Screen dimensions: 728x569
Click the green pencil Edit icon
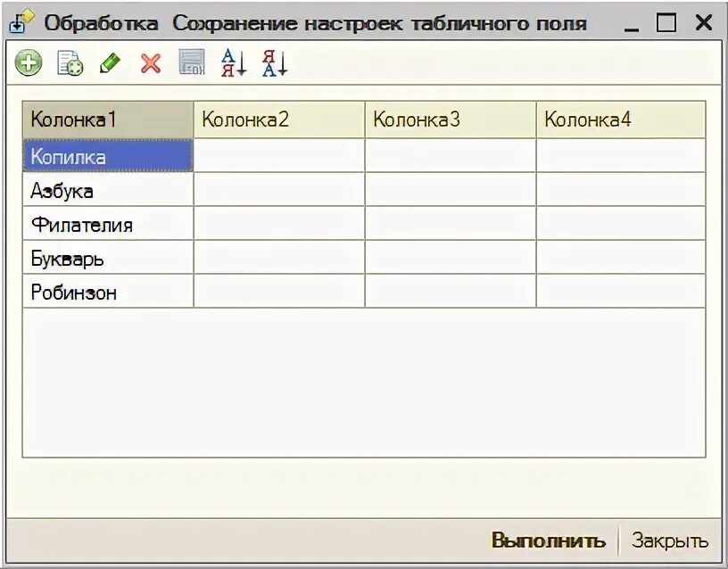(x=110, y=62)
